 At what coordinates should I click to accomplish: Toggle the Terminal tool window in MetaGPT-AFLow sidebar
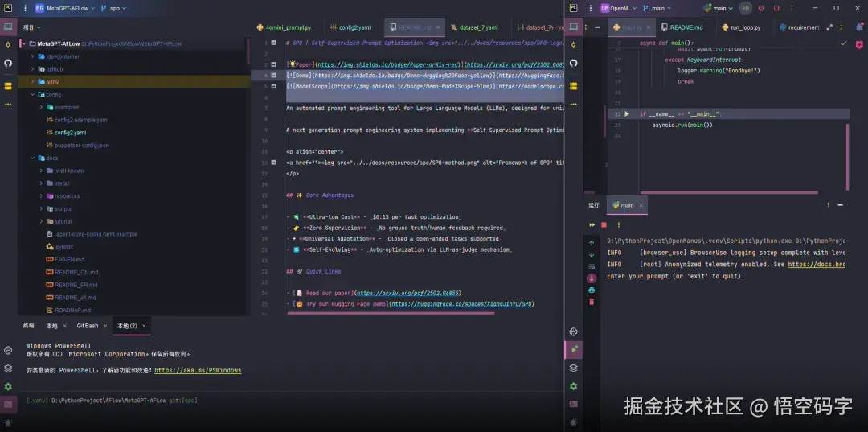[x=8, y=405]
